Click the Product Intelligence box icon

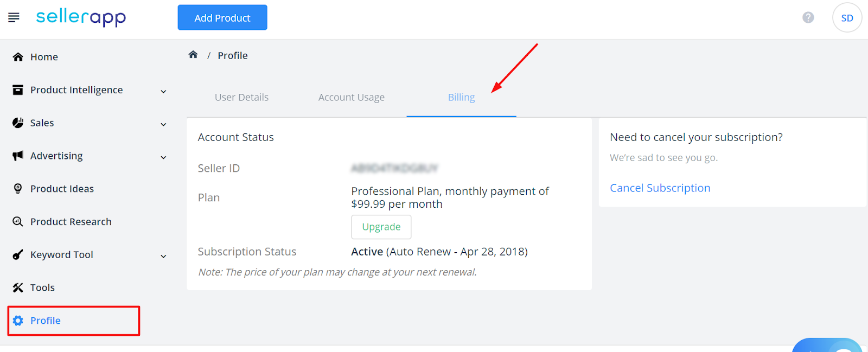tap(18, 90)
